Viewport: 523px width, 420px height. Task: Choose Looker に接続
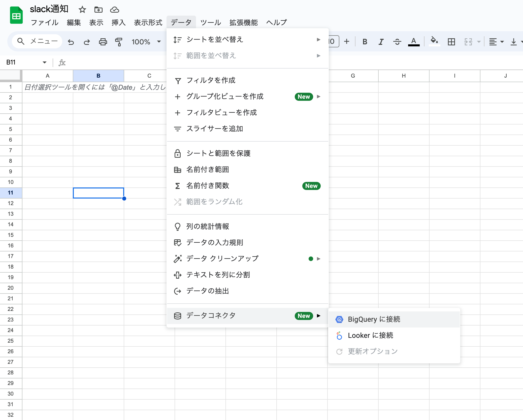[394, 336]
